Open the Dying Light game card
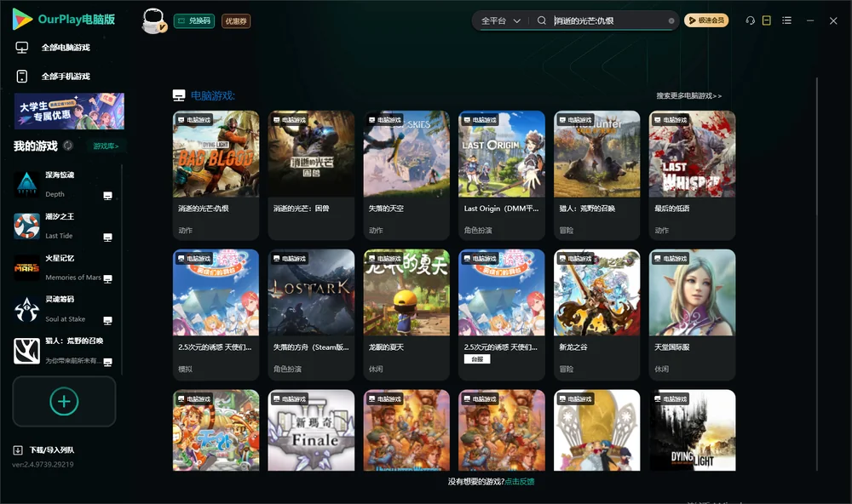Screen dimensions: 852x504 (692, 430)
